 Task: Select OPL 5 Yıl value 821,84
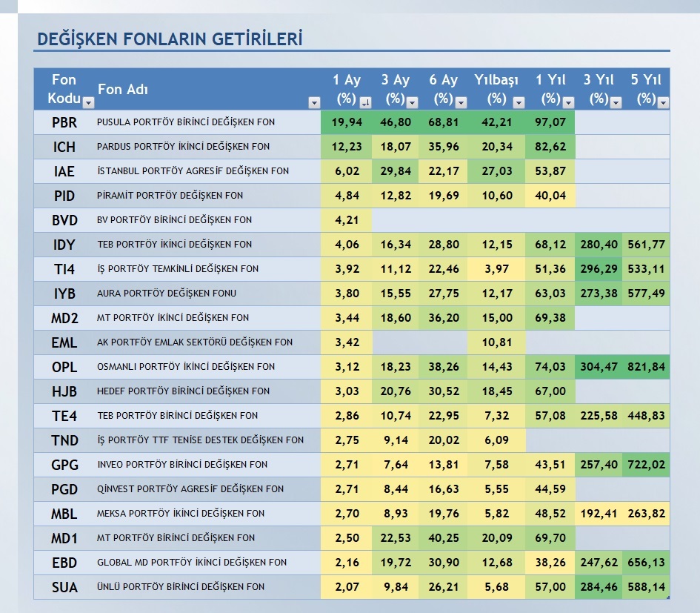(x=646, y=367)
